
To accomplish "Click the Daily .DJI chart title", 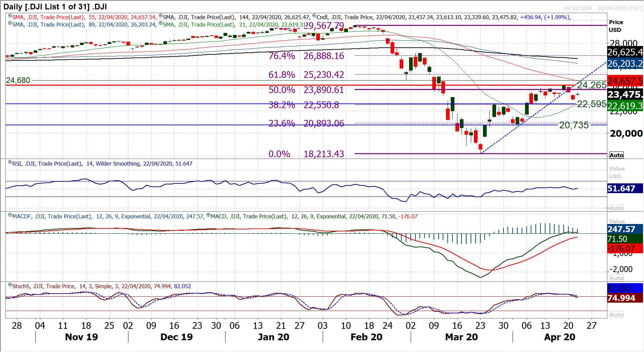I will tap(55, 6).
